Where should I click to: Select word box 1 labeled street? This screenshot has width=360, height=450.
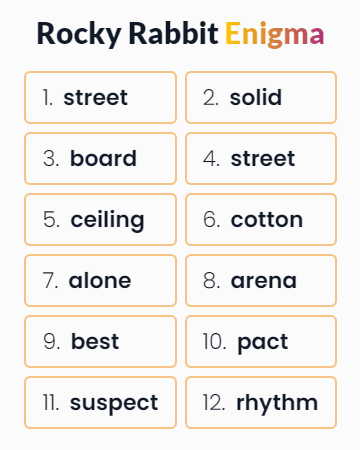pos(100,97)
